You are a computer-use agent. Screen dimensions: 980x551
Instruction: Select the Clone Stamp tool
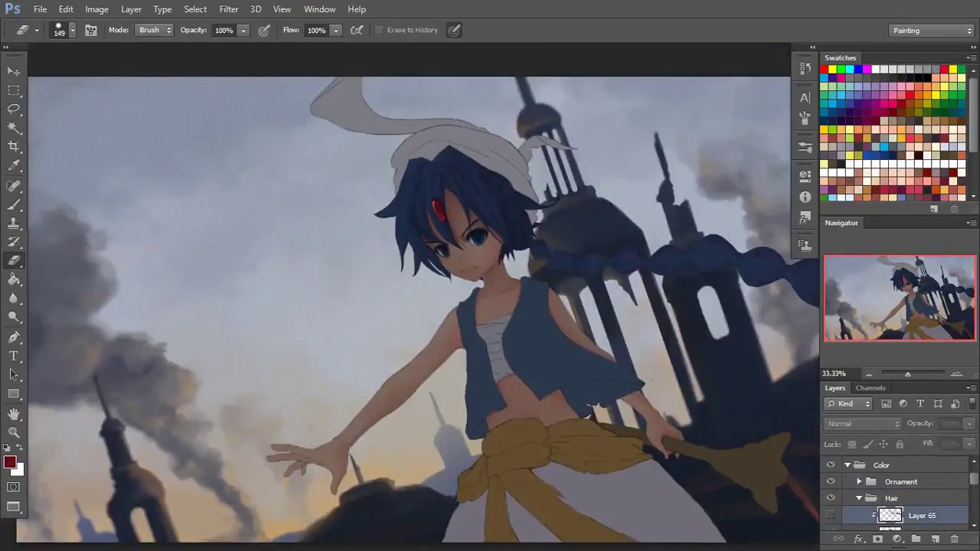(x=14, y=223)
